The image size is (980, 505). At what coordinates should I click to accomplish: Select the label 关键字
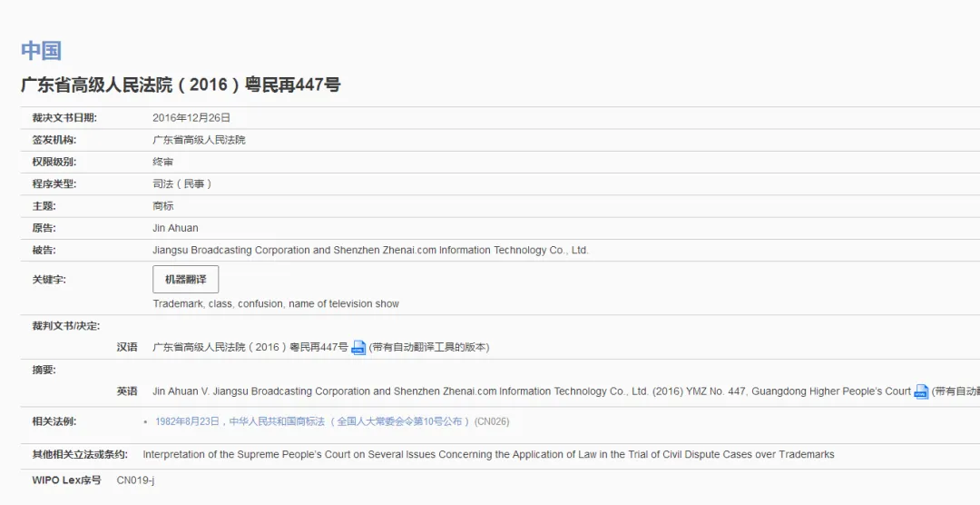point(49,280)
